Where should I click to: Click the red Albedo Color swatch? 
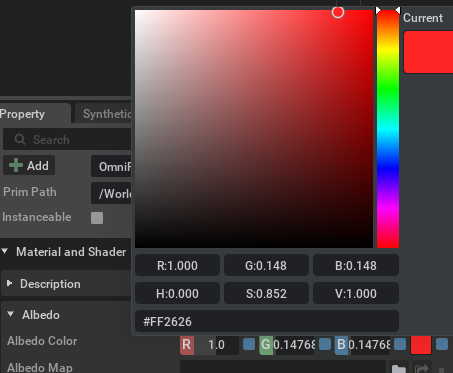(421, 345)
